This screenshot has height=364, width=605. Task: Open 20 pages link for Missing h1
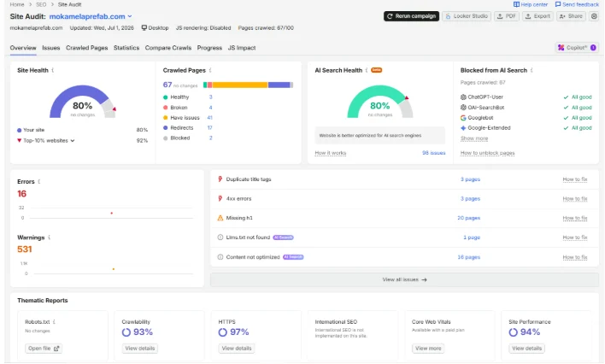click(469, 218)
